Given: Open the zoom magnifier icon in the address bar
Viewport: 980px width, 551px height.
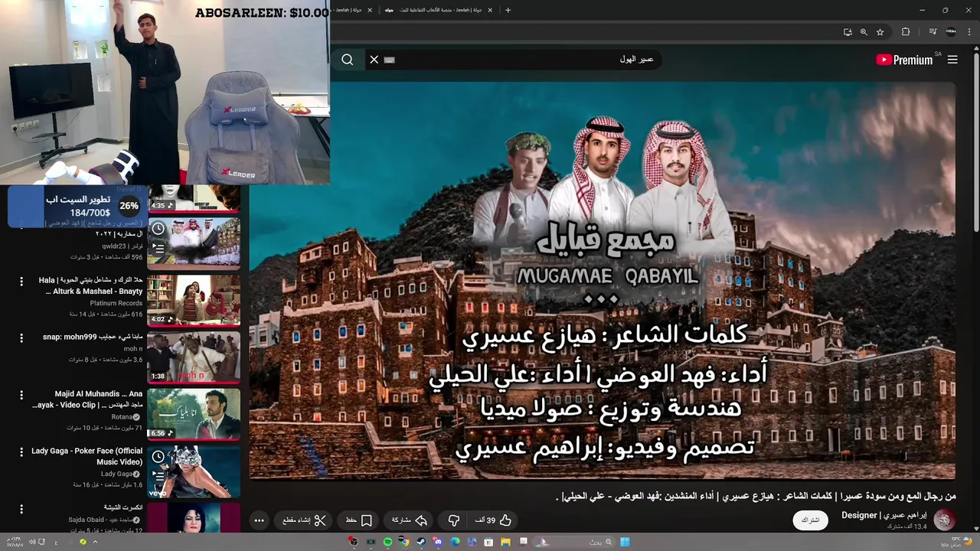Looking at the screenshot, I should coord(864,32).
